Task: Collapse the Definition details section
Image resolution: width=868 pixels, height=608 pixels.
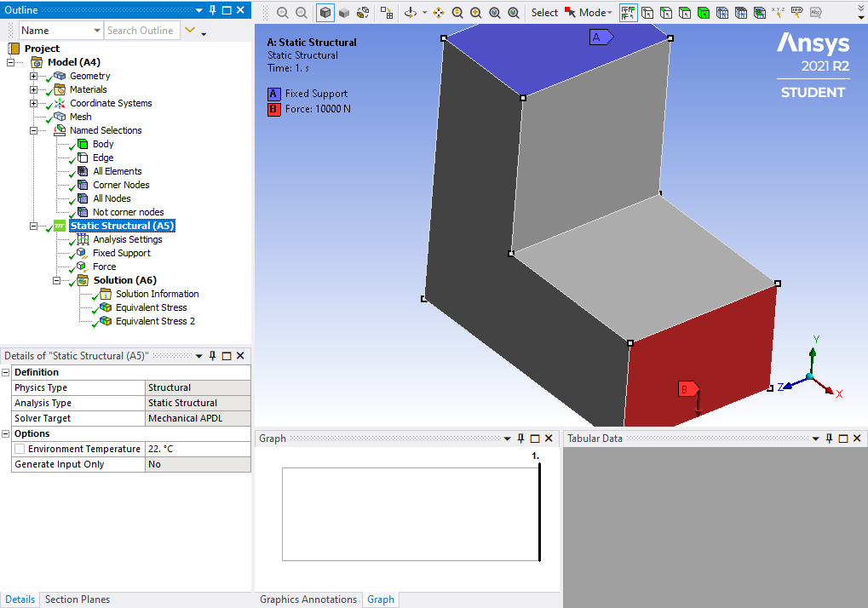Action: pyautogui.click(x=5, y=372)
